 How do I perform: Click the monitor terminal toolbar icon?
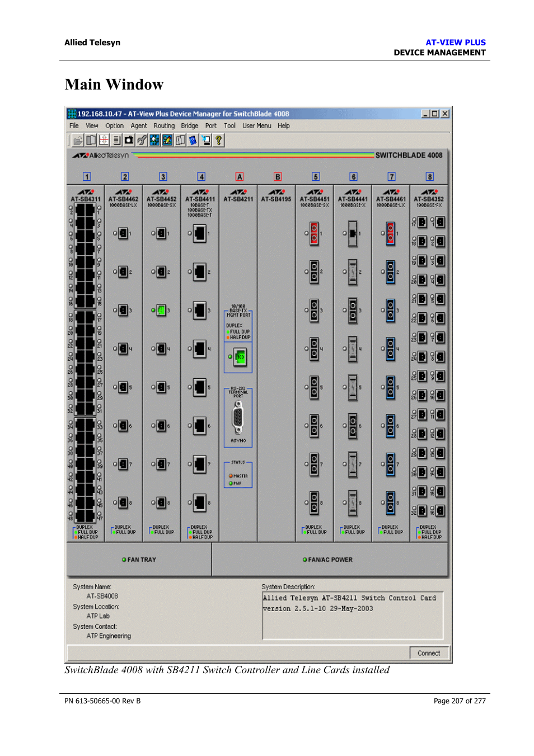206,140
